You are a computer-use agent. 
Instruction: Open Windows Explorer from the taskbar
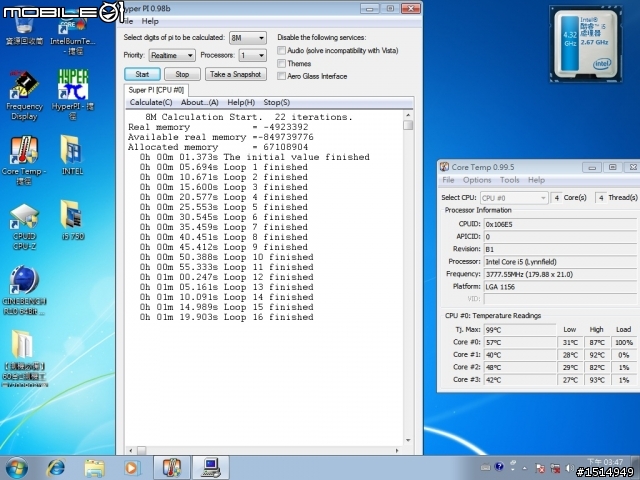tap(94, 468)
